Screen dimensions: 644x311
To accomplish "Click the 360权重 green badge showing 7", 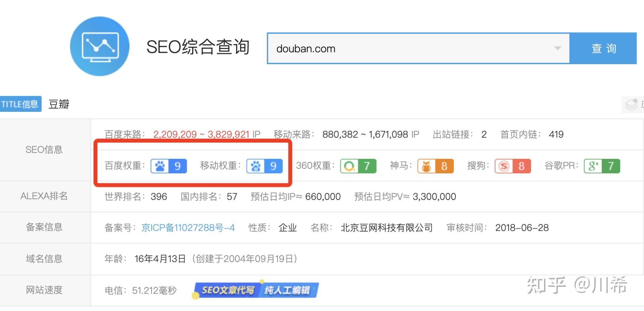I will pyautogui.click(x=358, y=166).
